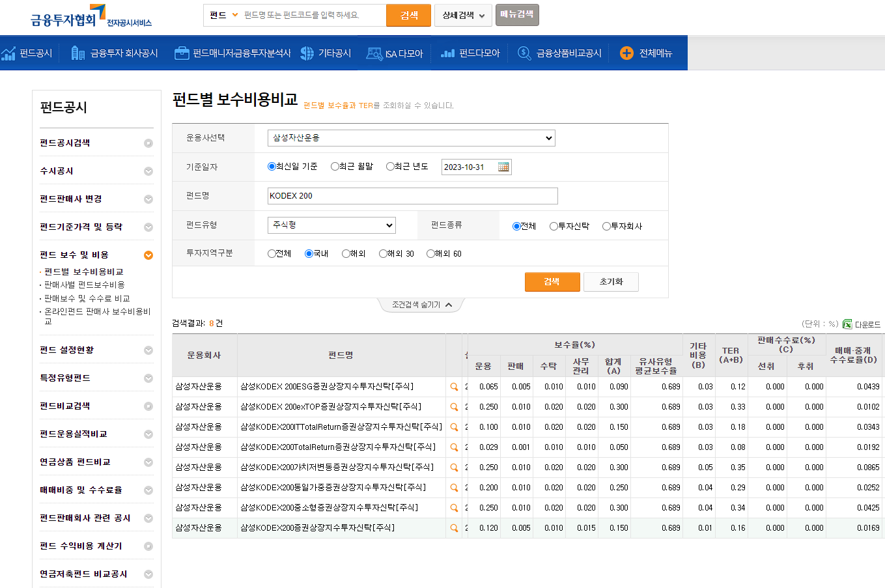Click the round arrow icon beside 펀드비교검색

pos(148,406)
